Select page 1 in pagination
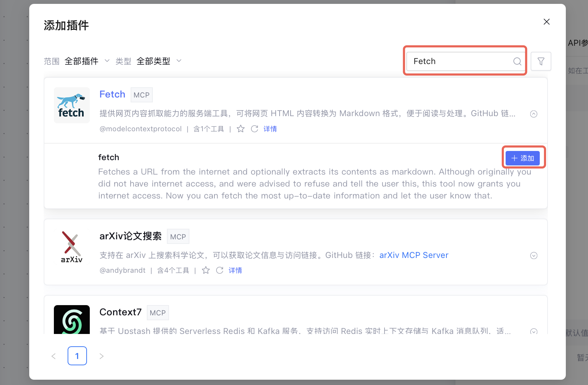588x385 pixels. click(77, 356)
